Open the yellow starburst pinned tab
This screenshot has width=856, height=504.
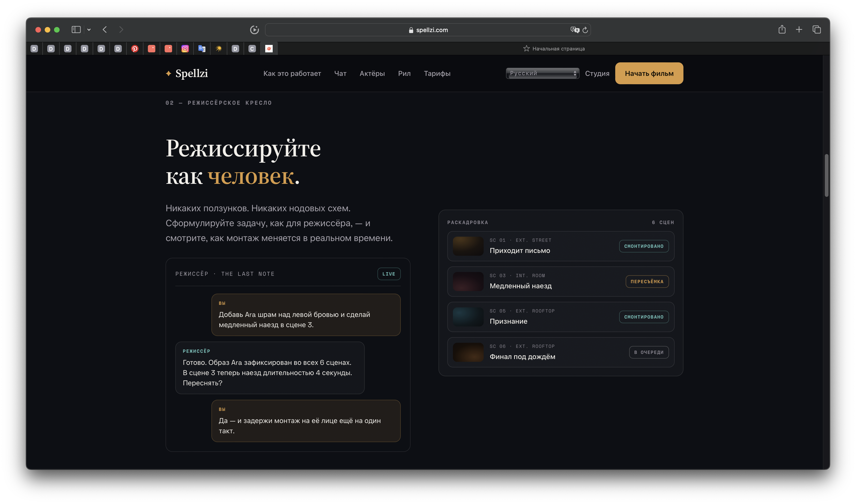[x=219, y=49]
